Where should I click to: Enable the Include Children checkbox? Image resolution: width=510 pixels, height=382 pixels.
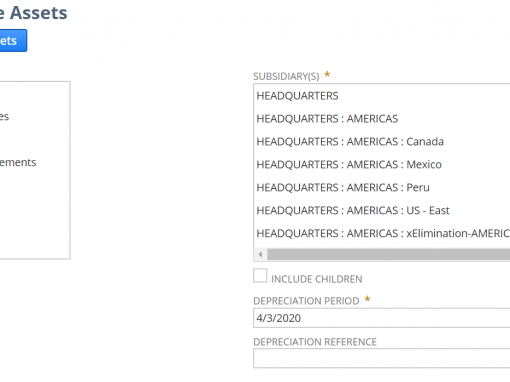click(x=260, y=276)
